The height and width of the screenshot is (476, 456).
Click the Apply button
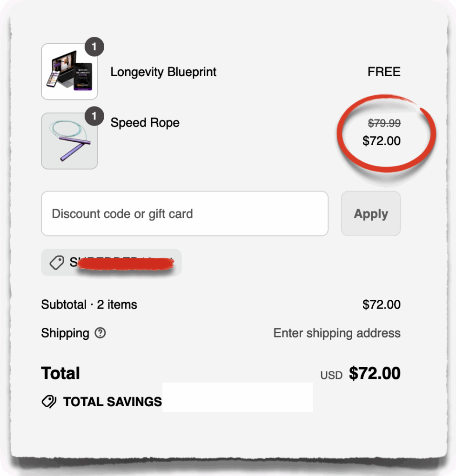click(370, 213)
